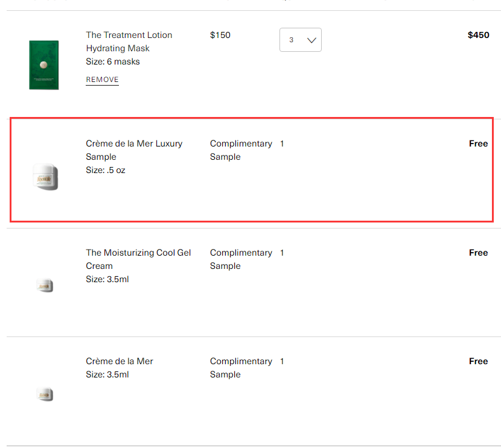
Task: Click the $450 total price
Action: [x=478, y=35]
